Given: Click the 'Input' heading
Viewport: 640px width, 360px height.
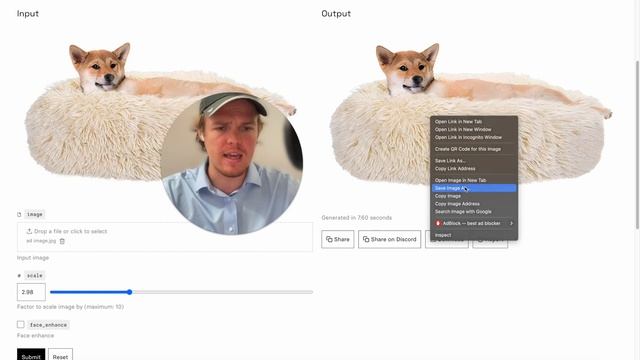Looking at the screenshot, I should (28, 13).
